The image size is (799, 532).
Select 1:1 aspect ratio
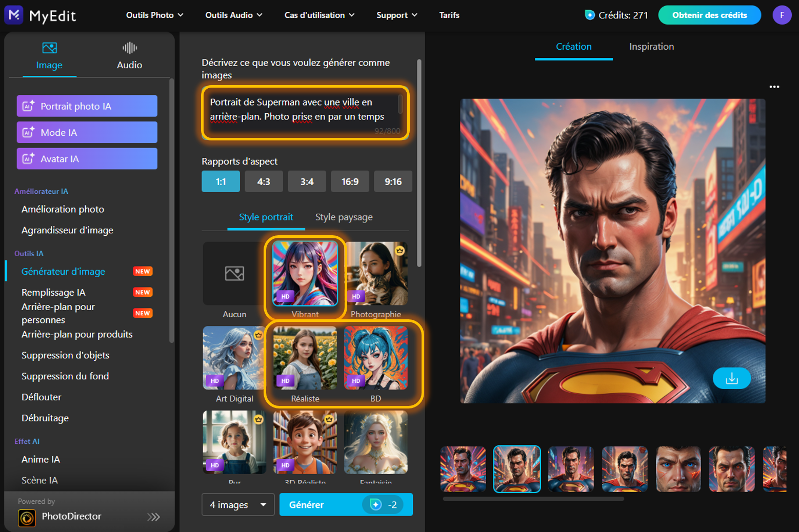point(221,181)
